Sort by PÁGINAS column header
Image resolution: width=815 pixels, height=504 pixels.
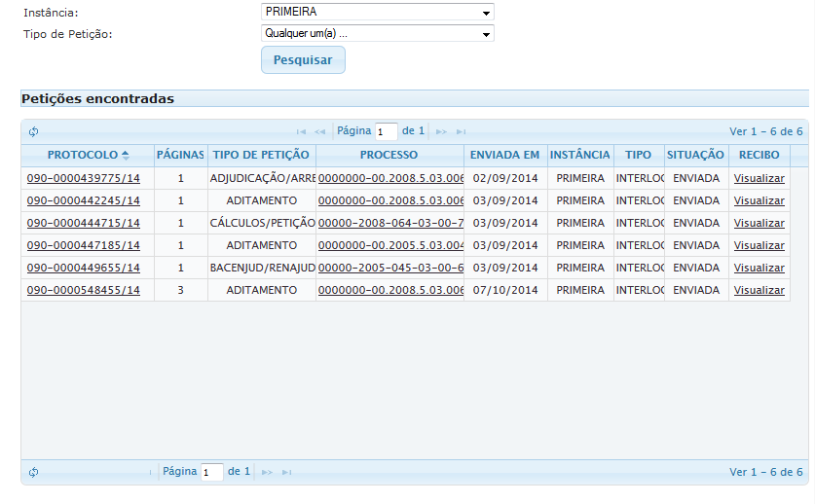point(180,155)
